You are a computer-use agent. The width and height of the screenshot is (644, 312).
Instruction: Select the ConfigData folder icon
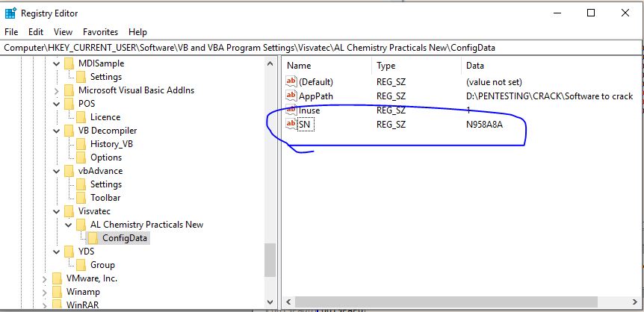pos(93,237)
